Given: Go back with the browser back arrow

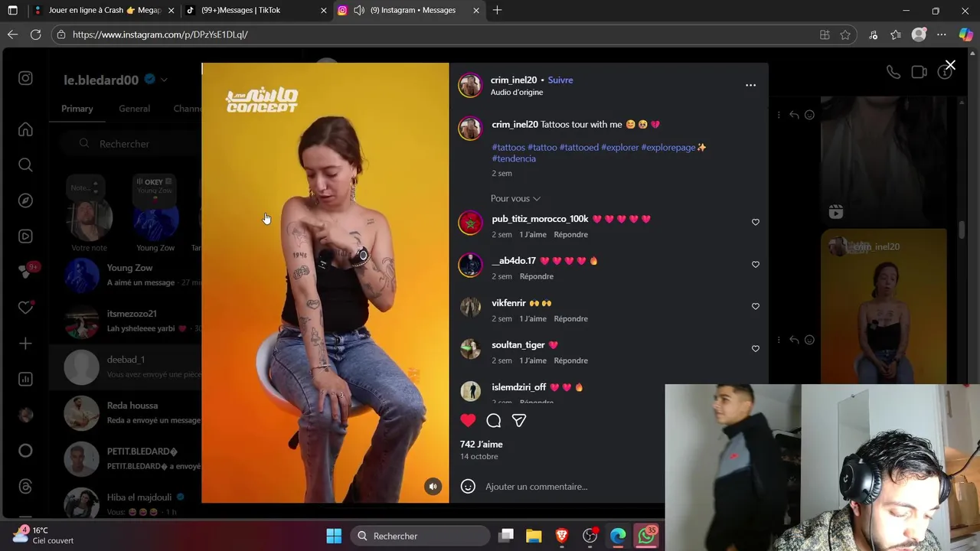Looking at the screenshot, I should point(12,34).
